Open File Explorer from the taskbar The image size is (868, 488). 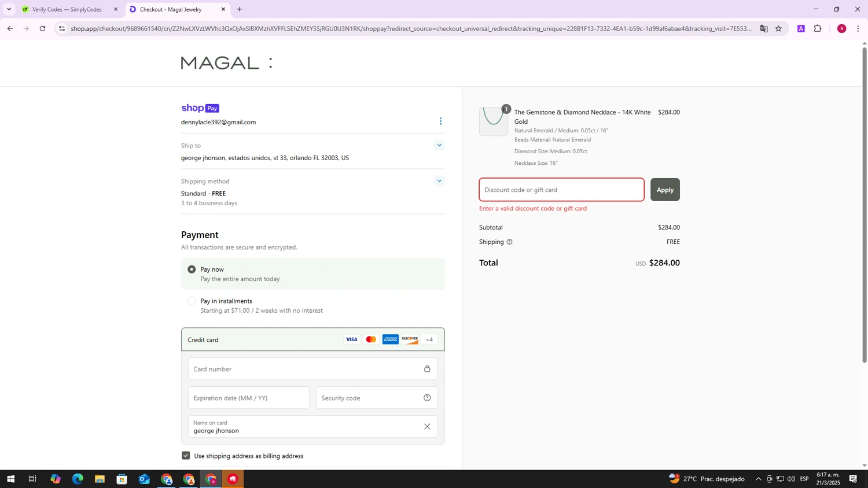(100, 479)
